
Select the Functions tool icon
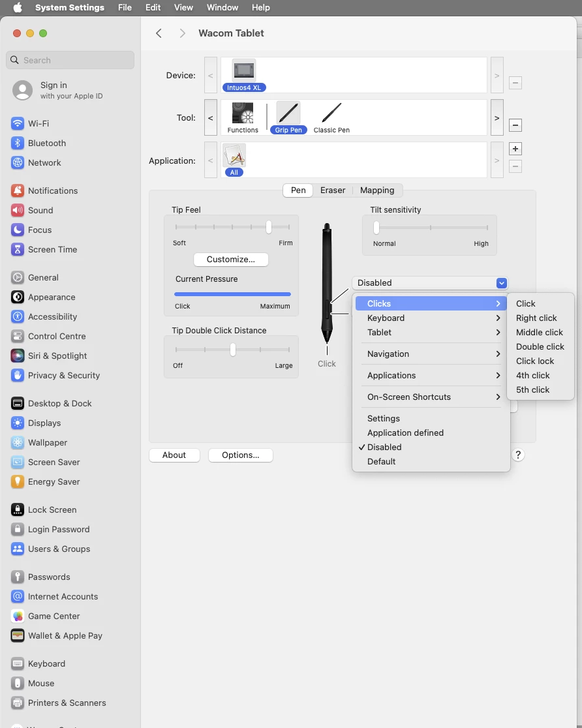click(243, 118)
